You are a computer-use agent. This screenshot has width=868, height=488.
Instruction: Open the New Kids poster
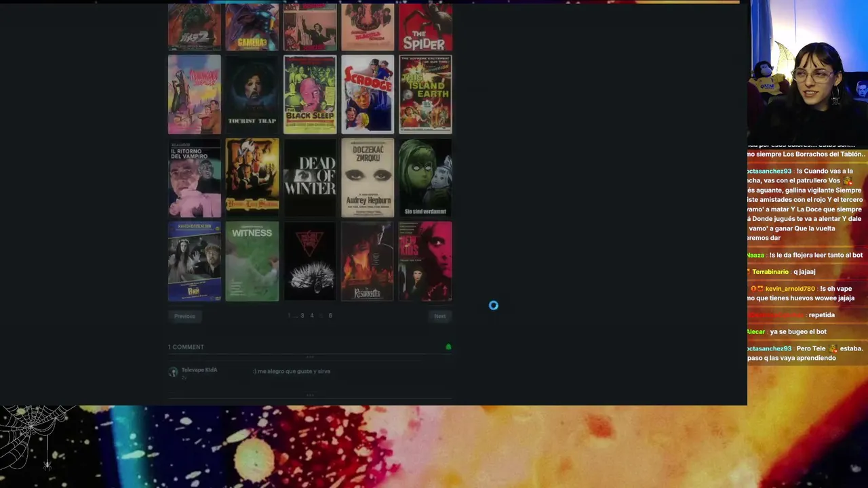pos(425,261)
